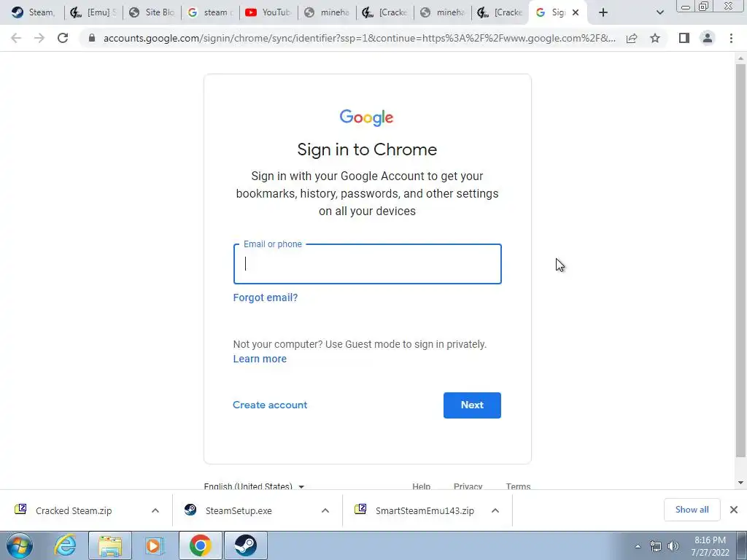Reload the page with the refresh icon
Screen dimensions: 747x560
(63, 38)
